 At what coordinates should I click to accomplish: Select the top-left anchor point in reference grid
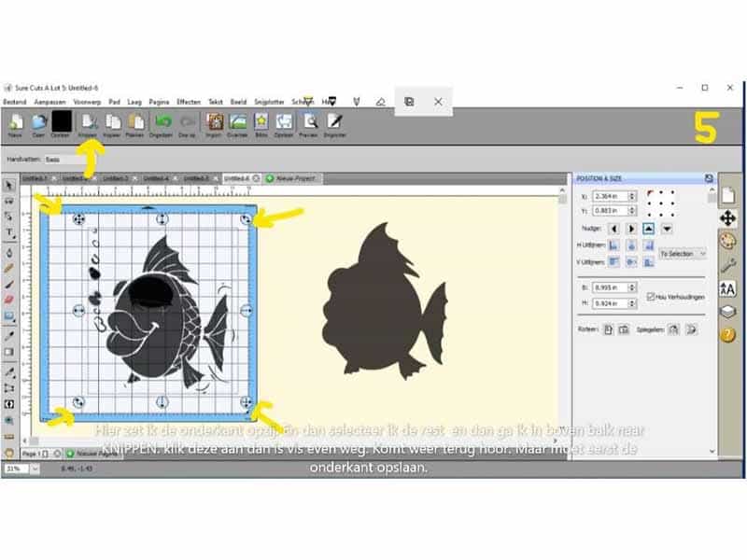650,193
